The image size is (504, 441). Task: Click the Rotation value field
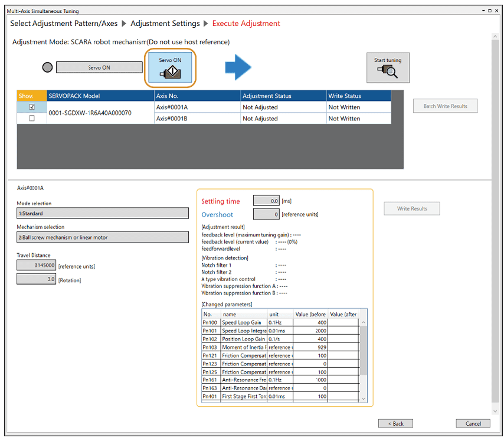point(36,279)
